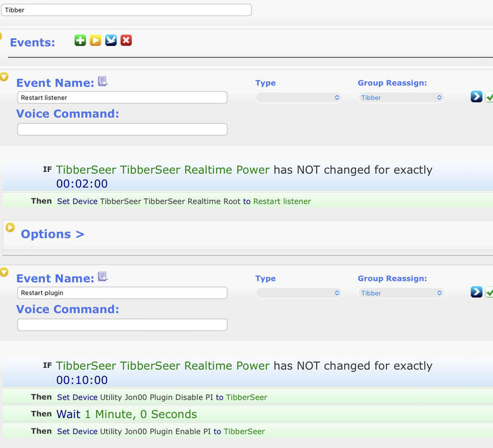Click blue arrow icon on Restart listener row
The width and height of the screenshot is (493, 448).
coord(476,97)
